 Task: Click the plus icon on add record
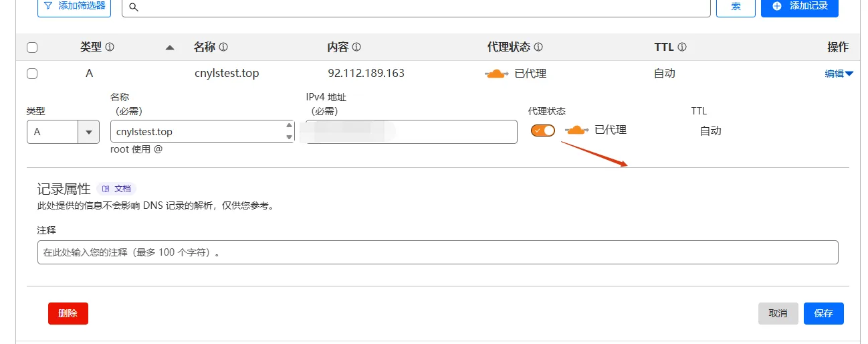coord(777,5)
